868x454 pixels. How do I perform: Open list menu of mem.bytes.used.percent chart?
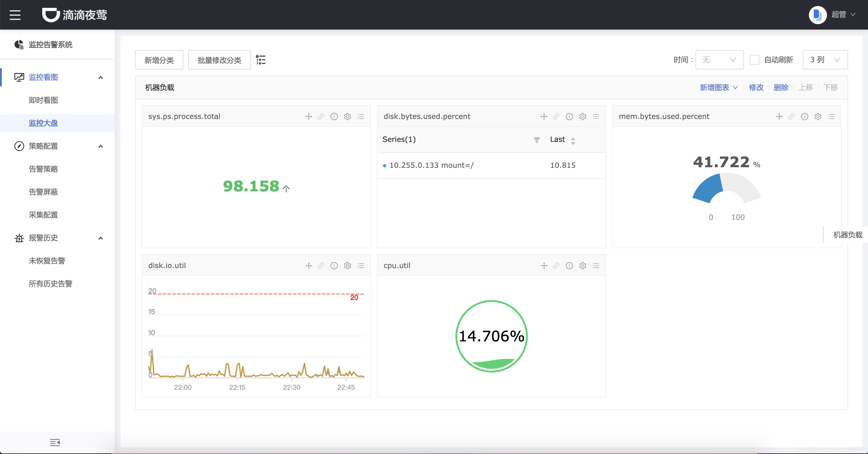coord(831,116)
